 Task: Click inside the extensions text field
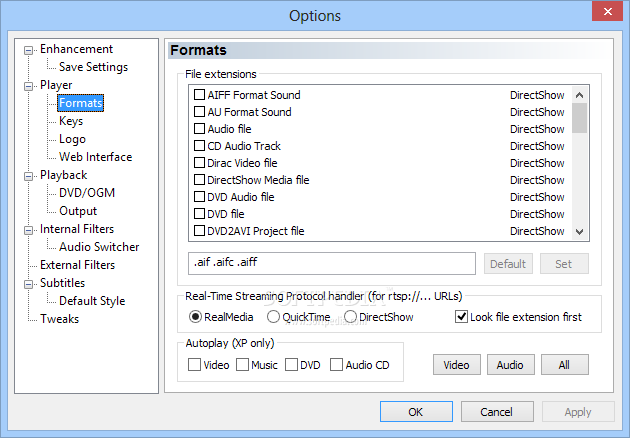click(331, 263)
